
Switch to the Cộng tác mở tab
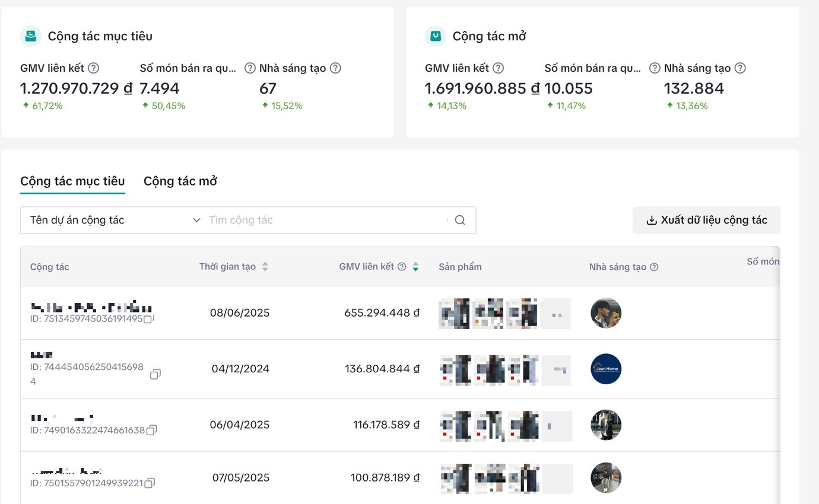tap(180, 181)
